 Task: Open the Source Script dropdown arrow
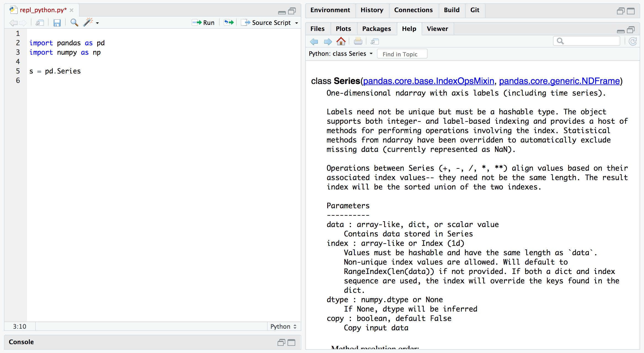(x=297, y=23)
